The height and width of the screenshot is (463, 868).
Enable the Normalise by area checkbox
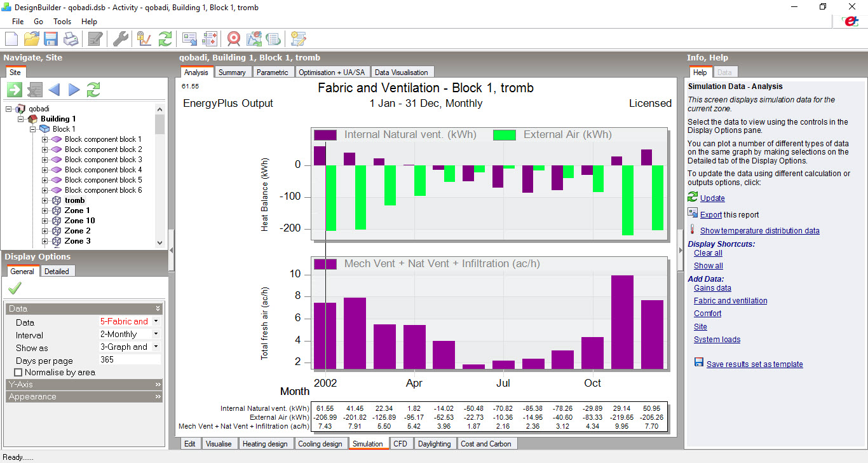(x=18, y=372)
